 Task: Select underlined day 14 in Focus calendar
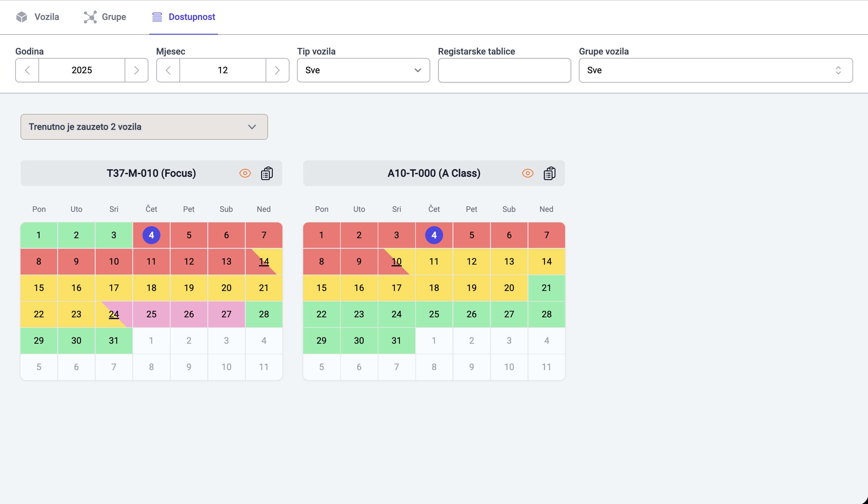264,261
